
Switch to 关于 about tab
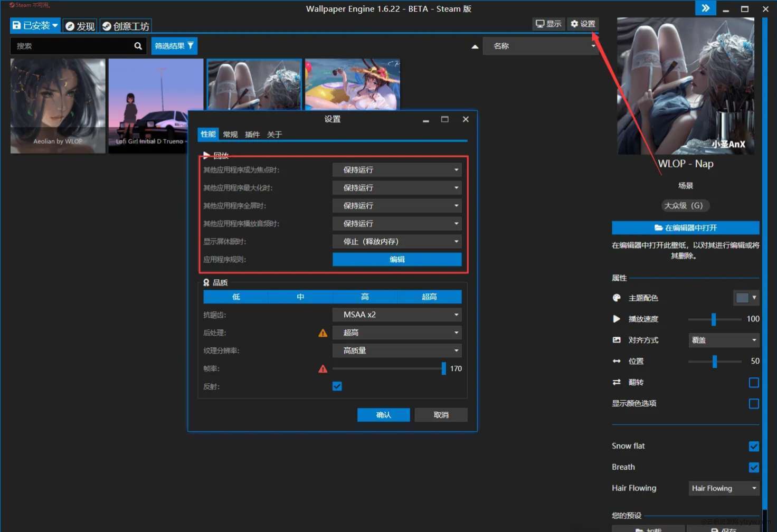(x=274, y=135)
